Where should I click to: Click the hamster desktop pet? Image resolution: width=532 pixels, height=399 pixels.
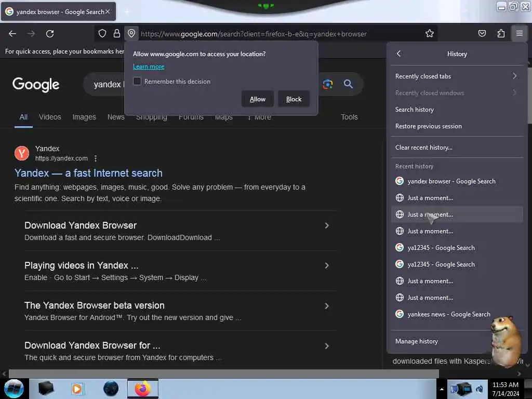pyautogui.click(x=506, y=342)
